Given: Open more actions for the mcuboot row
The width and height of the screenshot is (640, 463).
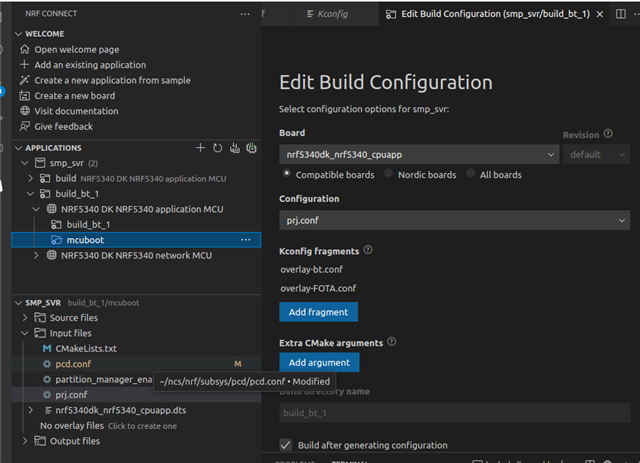Looking at the screenshot, I should (x=246, y=240).
